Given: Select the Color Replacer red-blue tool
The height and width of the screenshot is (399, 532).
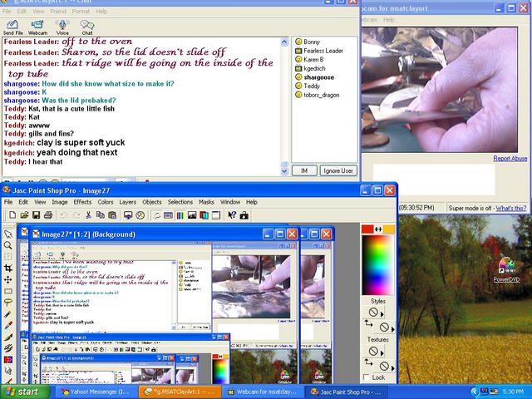Looking at the screenshot, I should [8, 360].
